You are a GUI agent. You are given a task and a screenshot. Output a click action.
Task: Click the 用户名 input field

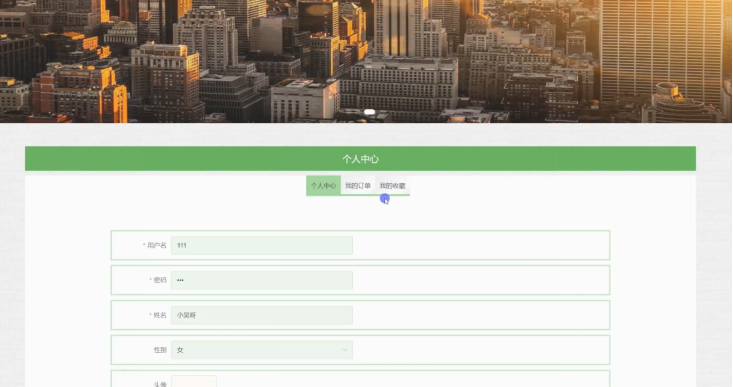262,245
